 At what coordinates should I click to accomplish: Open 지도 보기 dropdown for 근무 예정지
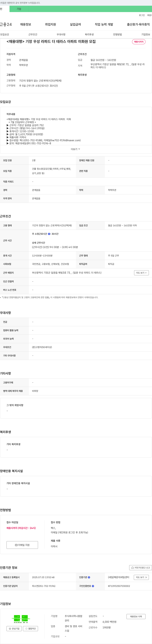pos(141,273)
